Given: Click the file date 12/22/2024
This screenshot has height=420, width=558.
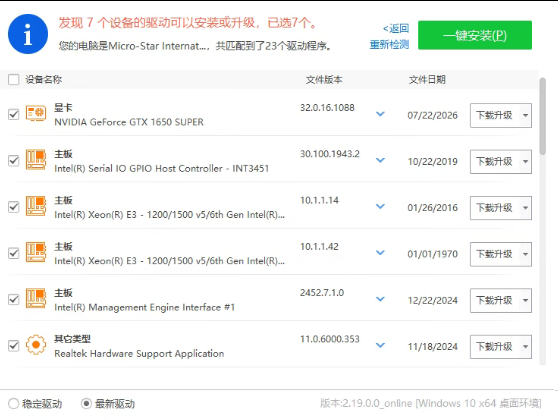Looking at the screenshot, I should 432,300.
